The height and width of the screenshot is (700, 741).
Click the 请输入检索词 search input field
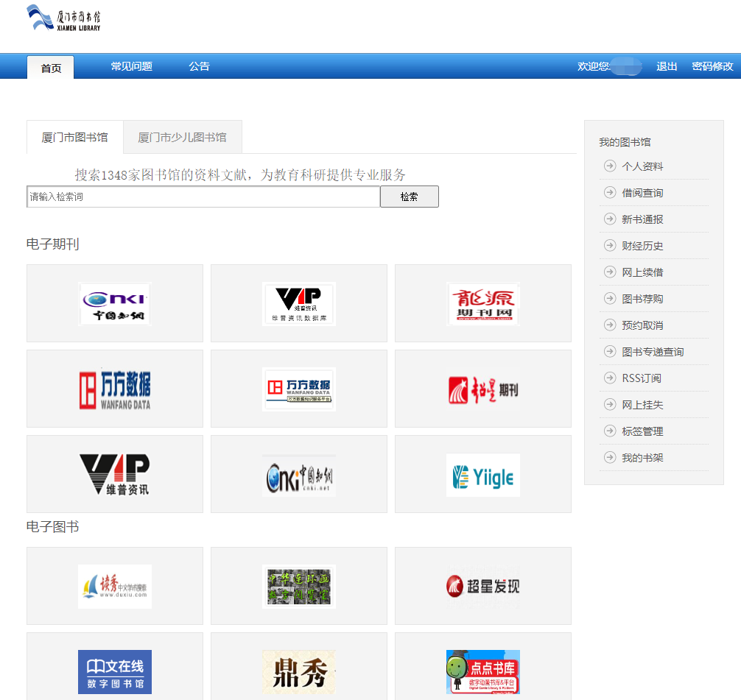(203, 197)
